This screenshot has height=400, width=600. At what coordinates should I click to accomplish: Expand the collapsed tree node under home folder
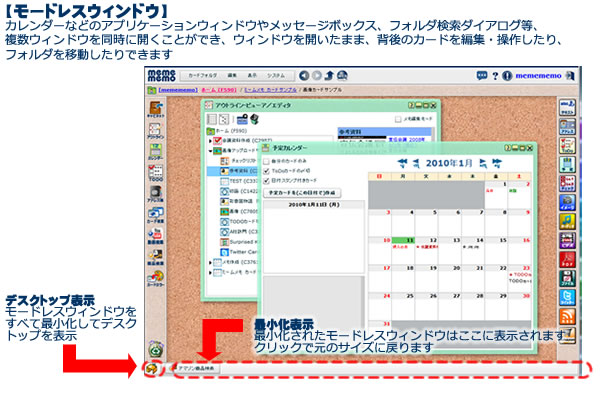[211, 141]
